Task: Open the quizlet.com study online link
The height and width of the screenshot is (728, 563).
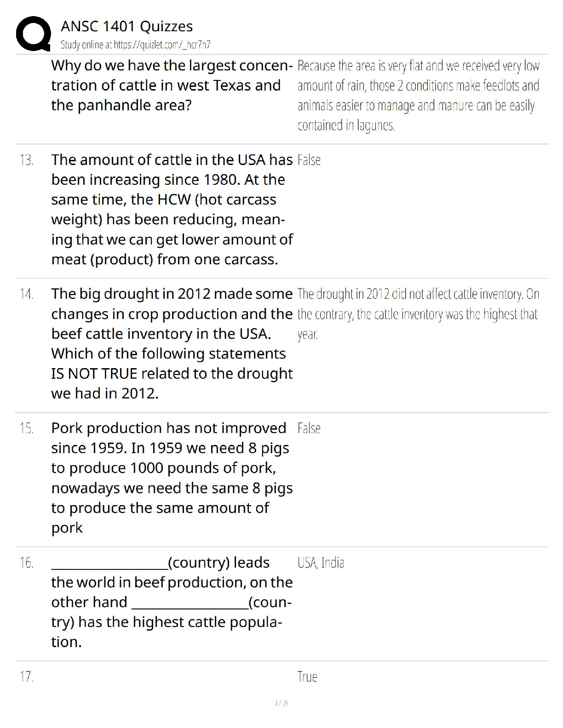Action: (x=136, y=45)
